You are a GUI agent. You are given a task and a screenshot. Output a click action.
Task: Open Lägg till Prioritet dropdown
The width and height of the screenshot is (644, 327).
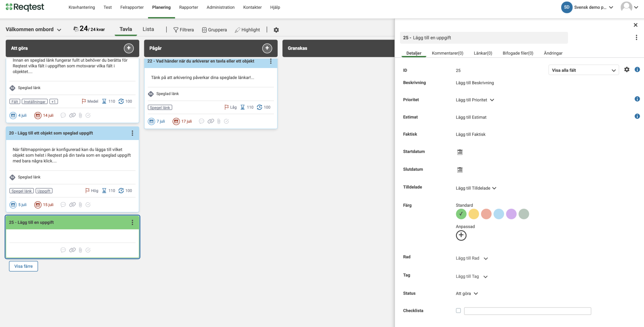(x=475, y=100)
